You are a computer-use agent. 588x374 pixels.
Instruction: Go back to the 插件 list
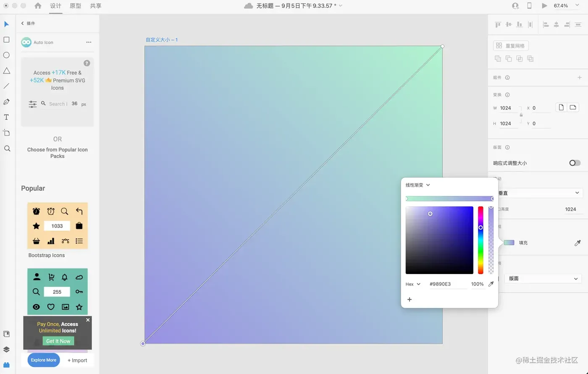(28, 24)
